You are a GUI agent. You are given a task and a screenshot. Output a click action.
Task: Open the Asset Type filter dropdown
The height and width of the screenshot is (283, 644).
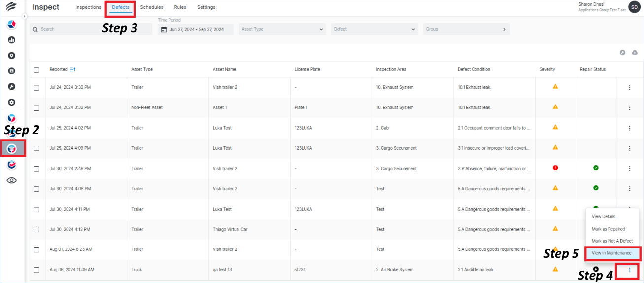pos(283,29)
